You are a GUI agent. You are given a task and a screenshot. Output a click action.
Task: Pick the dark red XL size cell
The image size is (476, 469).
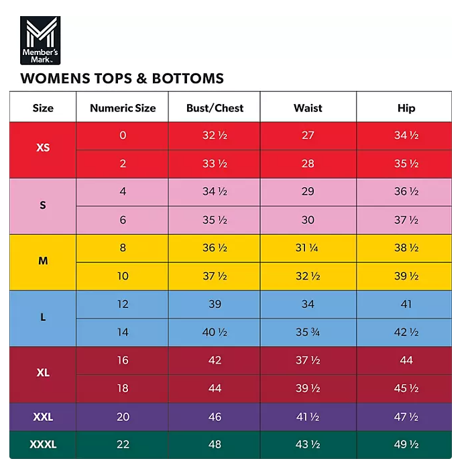point(43,373)
